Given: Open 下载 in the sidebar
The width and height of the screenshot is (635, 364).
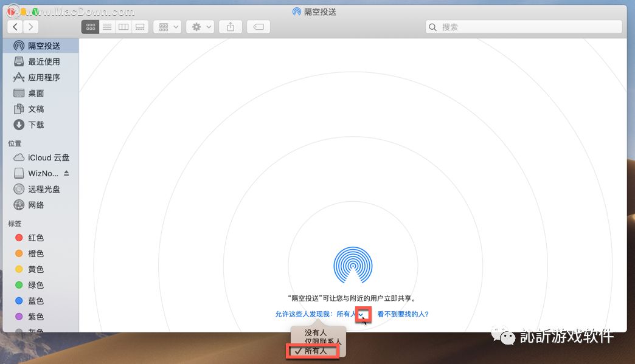Looking at the screenshot, I should click(41, 125).
